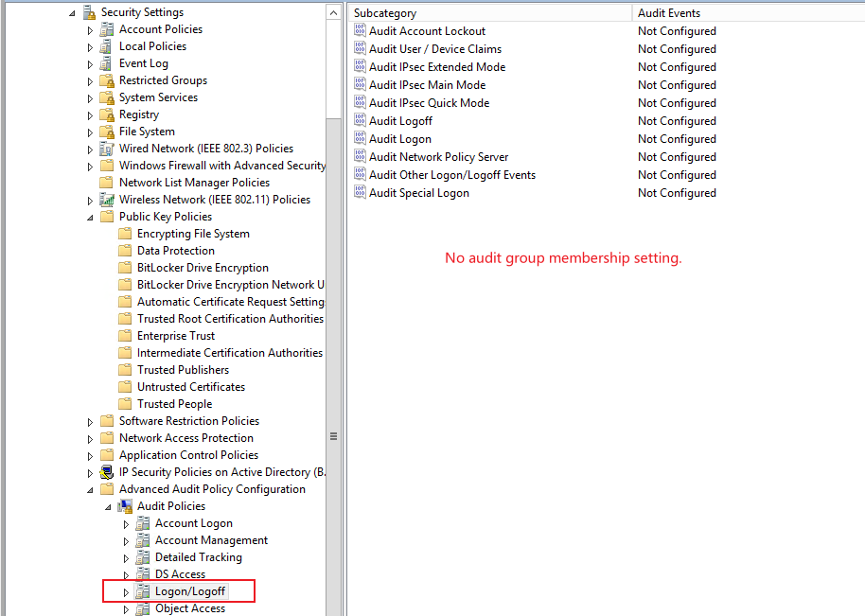This screenshot has width=865, height=616.
Task: Click the IP Security Policies icon
Action: (x=107, y=472)
